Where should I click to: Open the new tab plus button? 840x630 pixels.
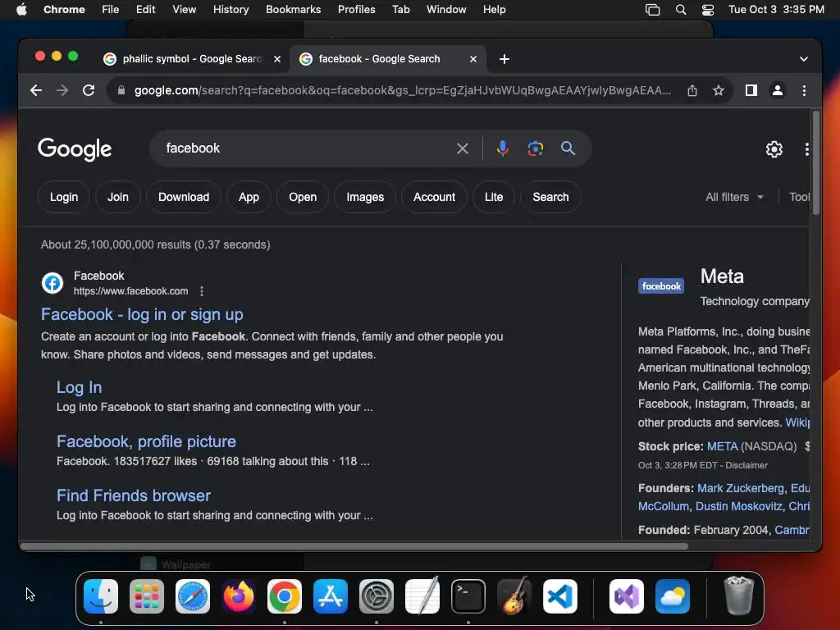(x=504, y=59)
